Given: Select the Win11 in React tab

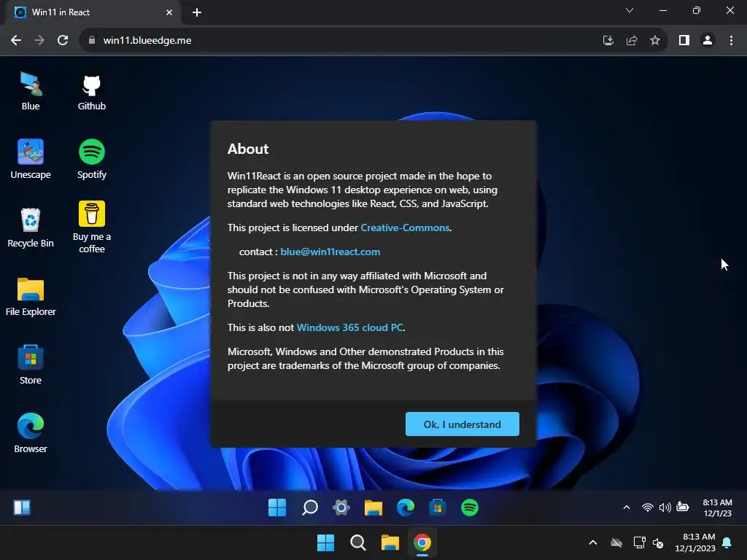Looking at the screenshot, I should [93, 12].
